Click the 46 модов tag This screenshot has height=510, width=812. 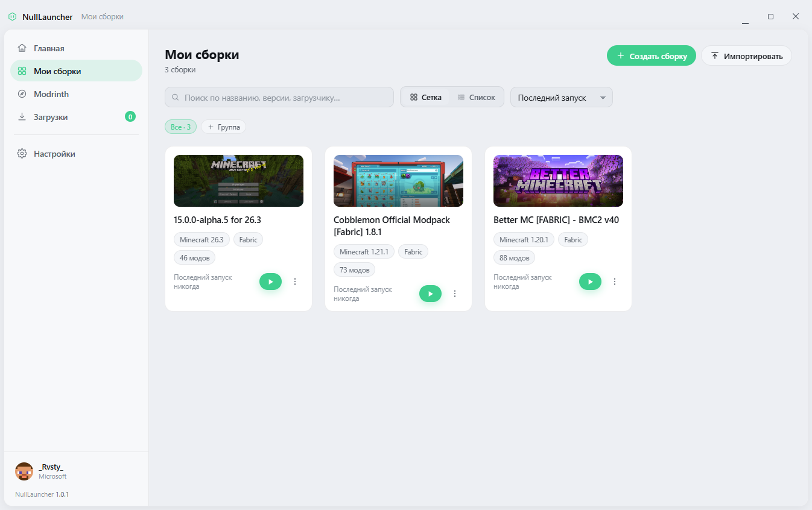coord(194,257)
